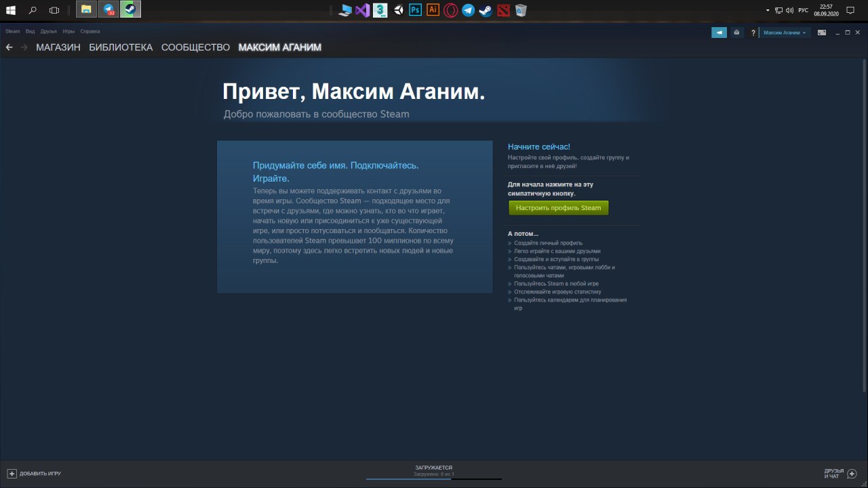Launch Visual Studio from the taskbar
The image size is (868, 488).
point(363,10)
